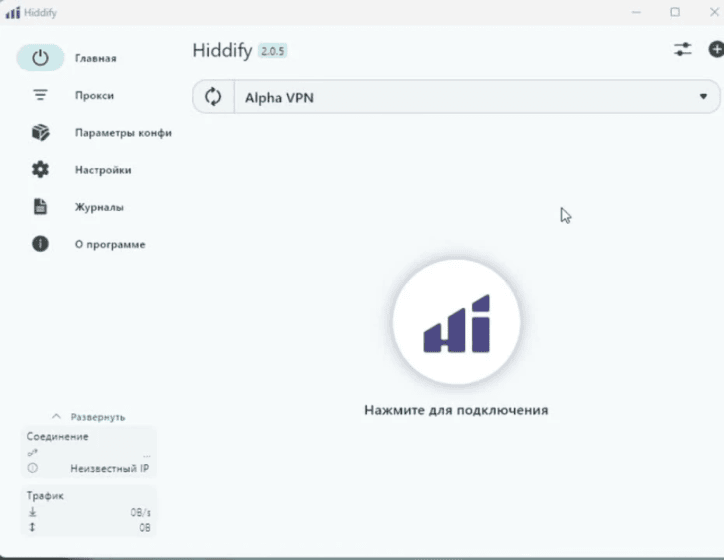Open the Alpha VPN dropdown arrow
The image size is (724, 560).
(703, 97)
